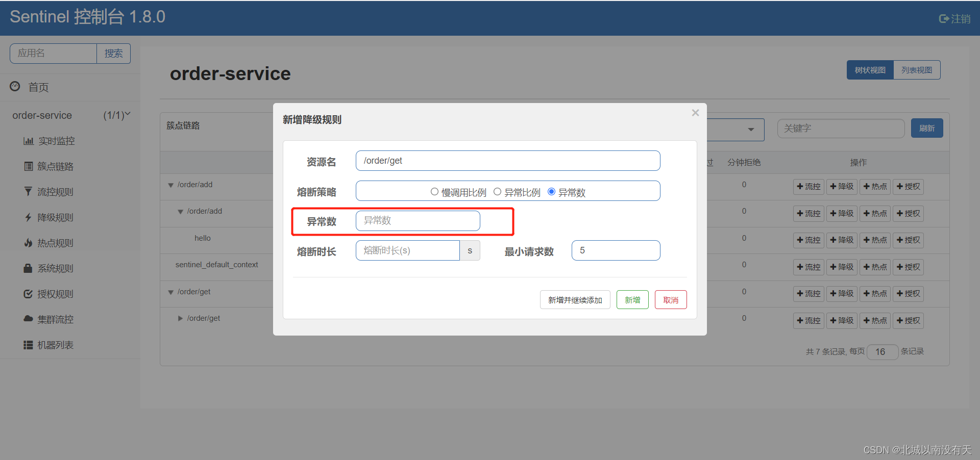980x460 pixels.
Task: Open 流控规则 filter icon in sidebar
Action: (28, 191)
